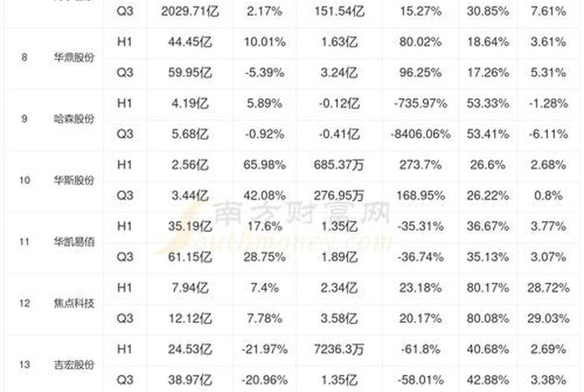Click the 华凯易佰 company name
The image size is (584, 392).
tap(78, 242)
